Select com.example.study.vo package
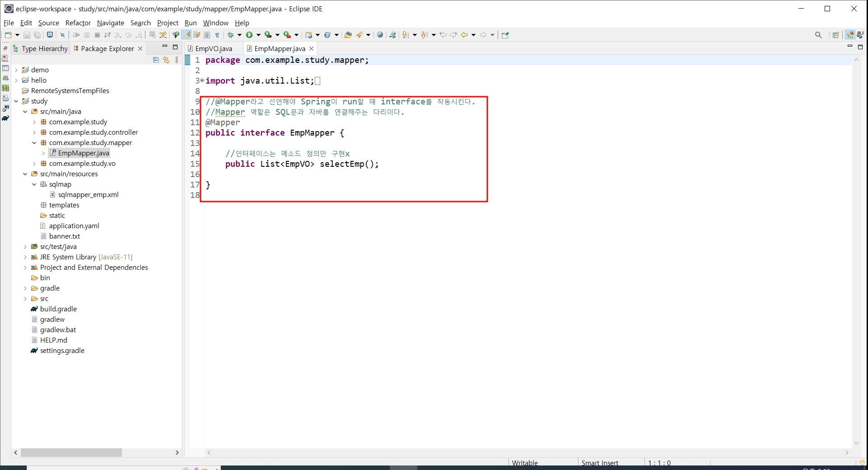 [82, 164]
